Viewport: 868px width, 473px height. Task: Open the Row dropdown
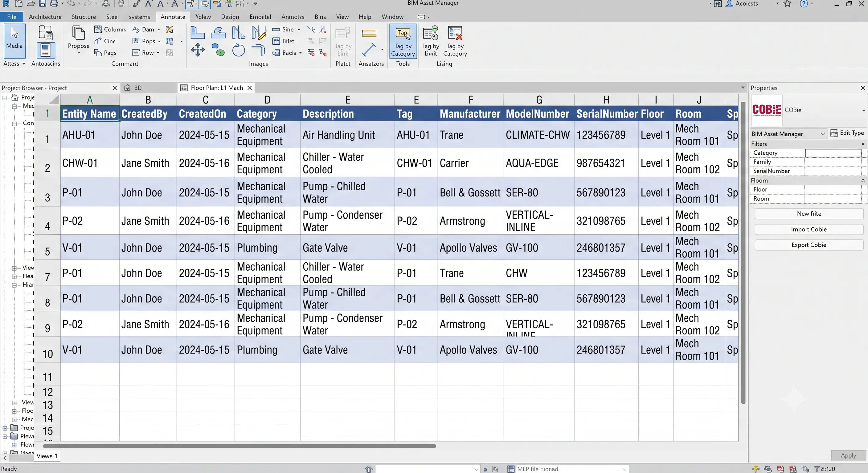click(158, 53)
